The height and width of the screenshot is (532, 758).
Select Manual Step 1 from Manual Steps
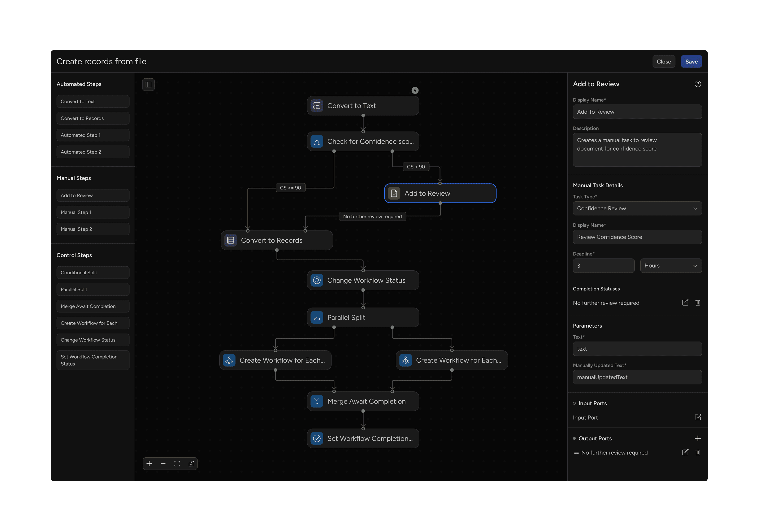93,212
